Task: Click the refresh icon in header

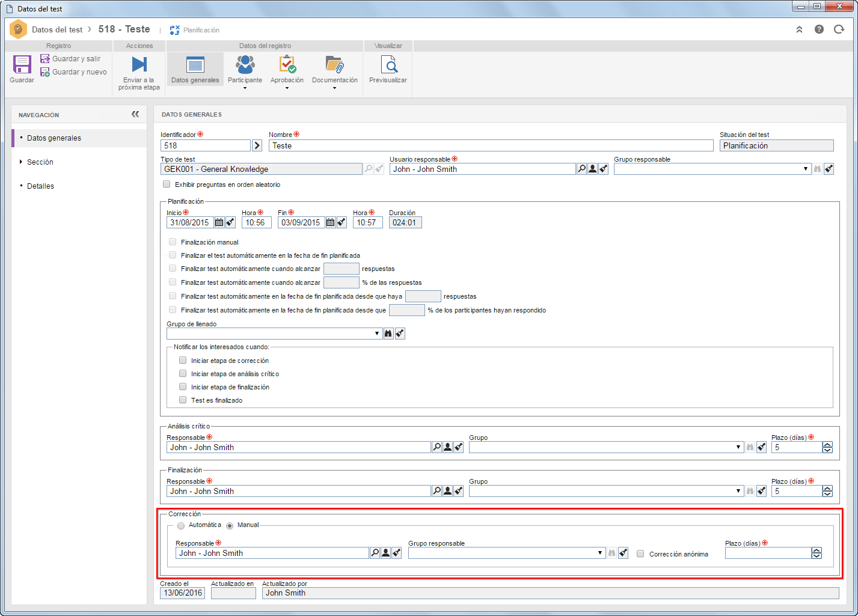Action: tap(839, 29)
